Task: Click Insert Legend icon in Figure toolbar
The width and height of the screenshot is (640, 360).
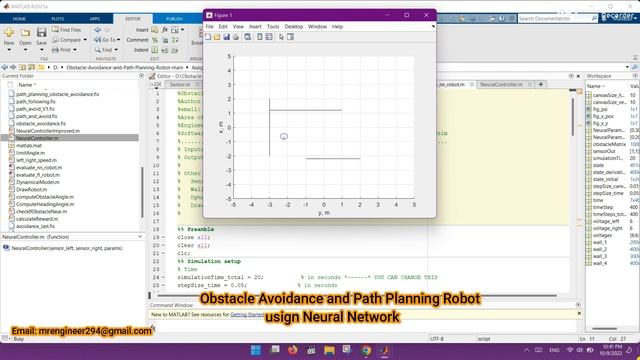Action: [269, 37]
